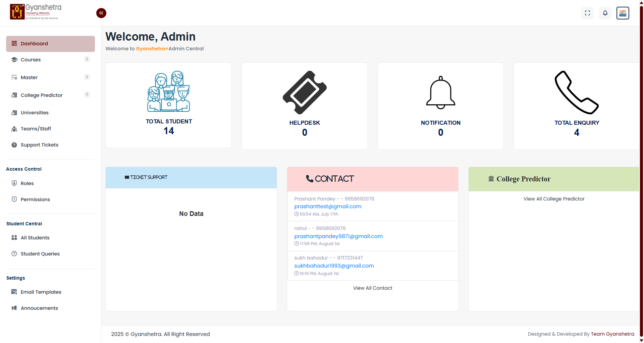Open the Permissions page
This screenshot has height=343, width=644.
[50, 199]
